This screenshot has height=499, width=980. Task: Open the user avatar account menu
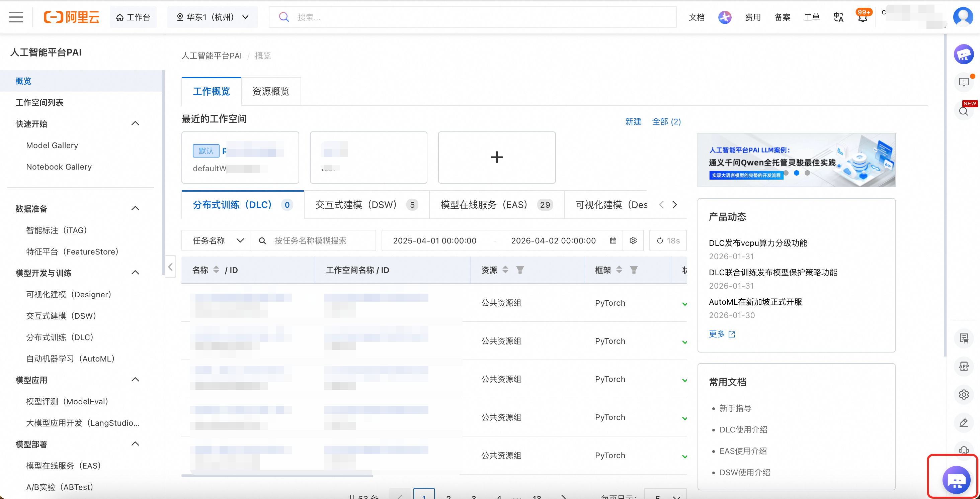click(963, 17)
